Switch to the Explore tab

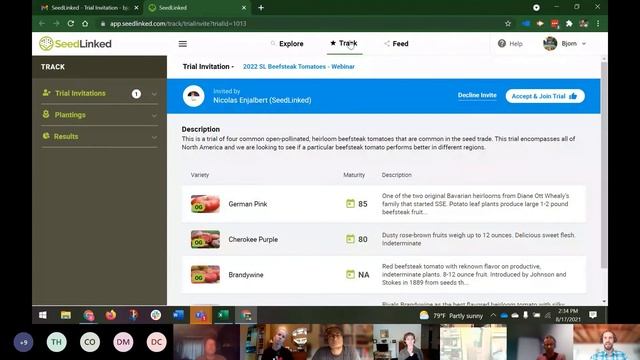(287, 44)
